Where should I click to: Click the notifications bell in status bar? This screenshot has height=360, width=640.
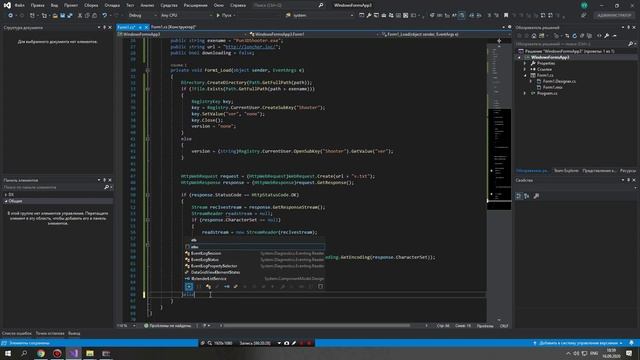coord(631,343)
